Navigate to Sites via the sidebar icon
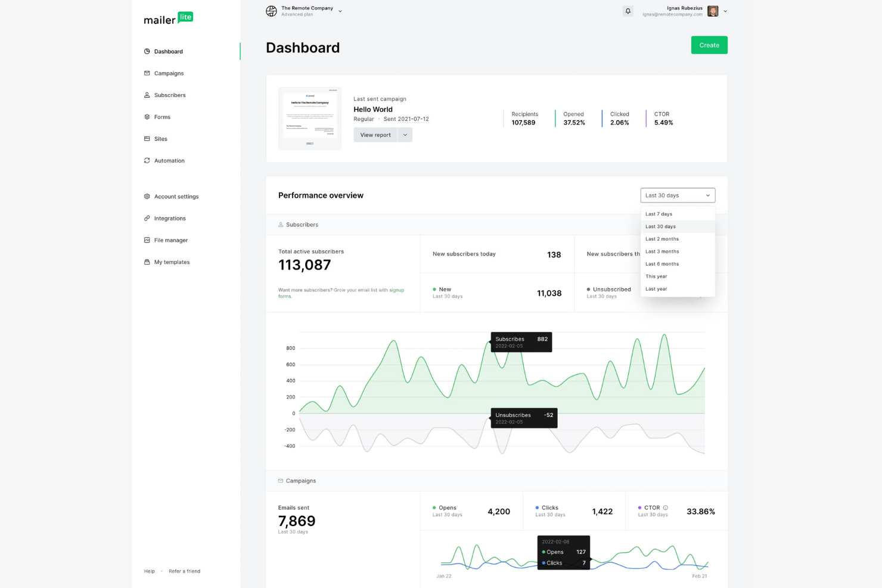882x588 pixels. [147, 139]
